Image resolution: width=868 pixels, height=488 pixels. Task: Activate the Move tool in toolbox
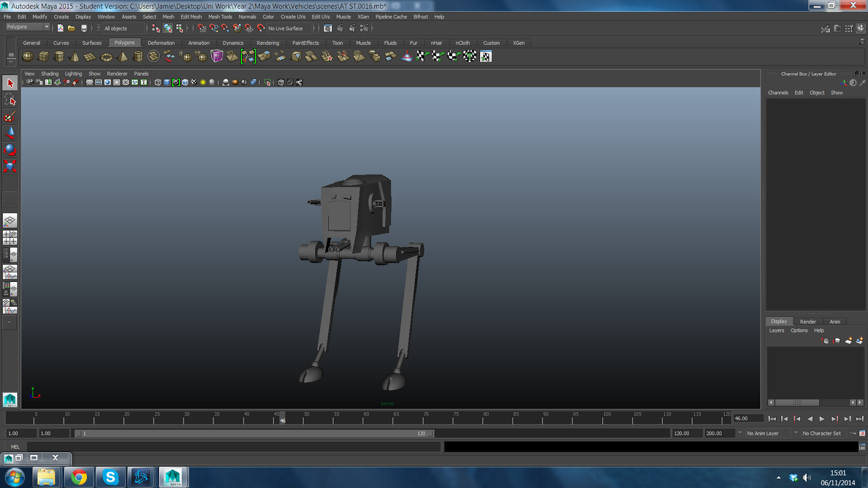[10, 133]
